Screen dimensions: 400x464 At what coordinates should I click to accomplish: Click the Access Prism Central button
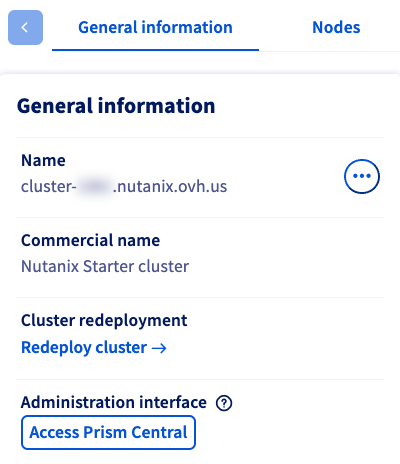pos(108,432)
